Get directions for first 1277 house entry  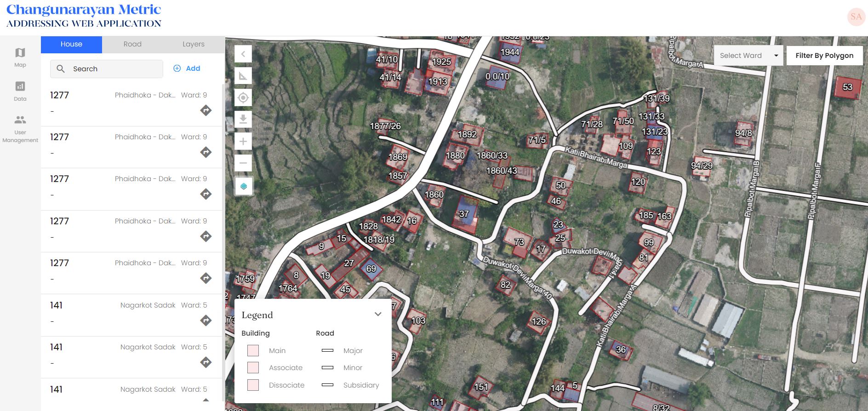pyautogui.click(x=206, y=110)
